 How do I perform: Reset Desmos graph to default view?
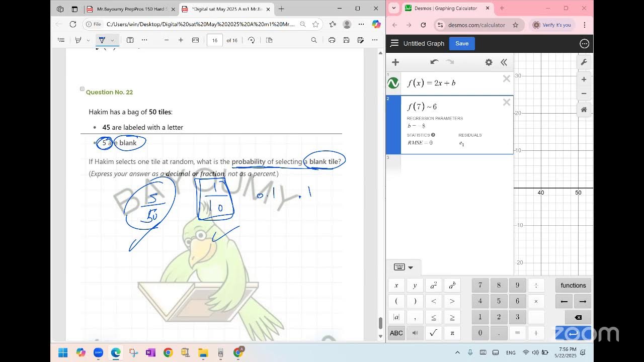[x=584, y=110]
